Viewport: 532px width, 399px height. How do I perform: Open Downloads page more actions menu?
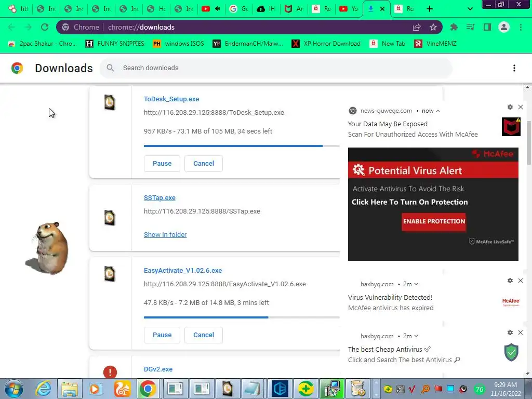[514, 68]
